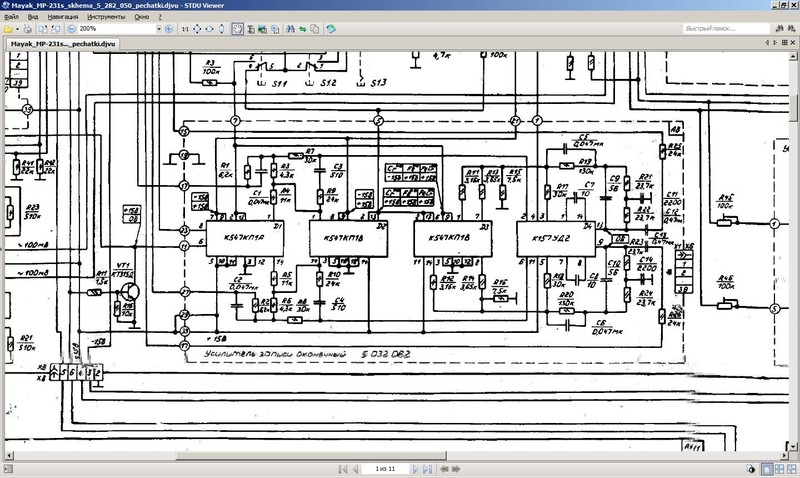Viewport: 800px width, 478px height.
Task: Toggle the color inversion icon in status bar
Action: coord(751,469)
